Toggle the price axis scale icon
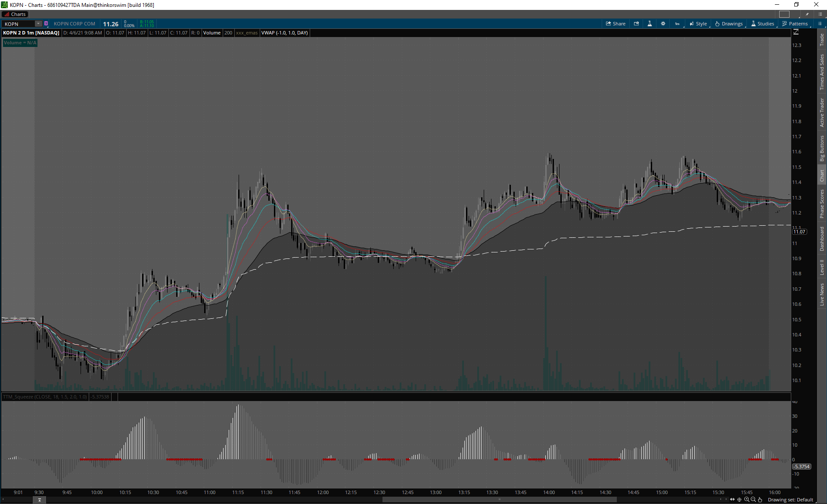 click(796, 32)
